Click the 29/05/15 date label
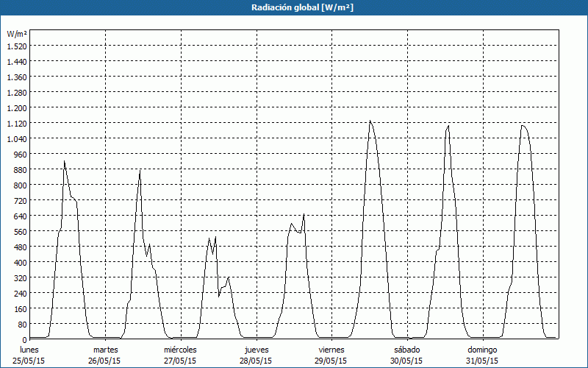 [331, 361]
